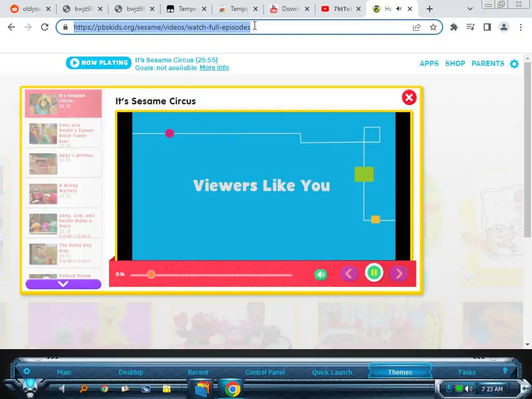Click the taskbar start orb
The height and width of the screenshot is (399, 532).
[x=30, y=388]
